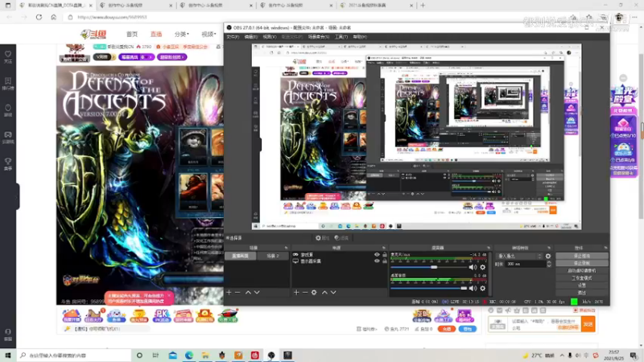Viewport: 644px width, 362px height.
Task: Open the 编辑(E) menu in OBS
Action: 250,37
